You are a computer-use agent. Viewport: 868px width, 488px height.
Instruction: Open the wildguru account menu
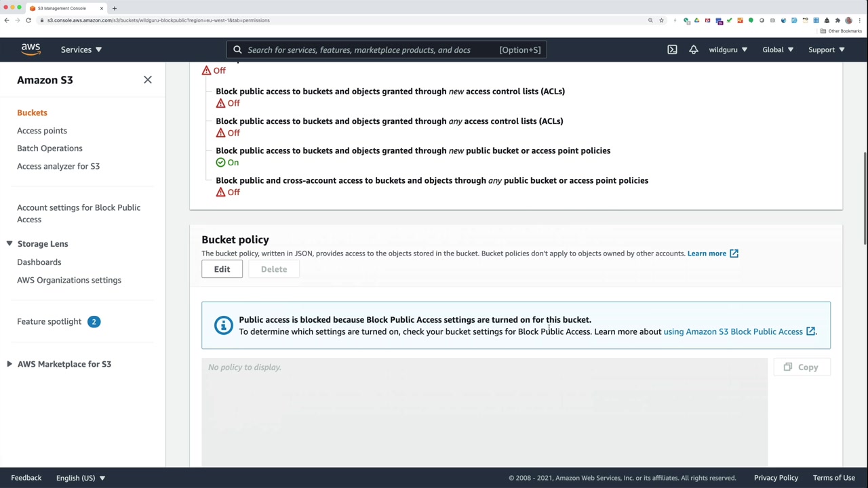pyautogui.click(x=728, y=49)
